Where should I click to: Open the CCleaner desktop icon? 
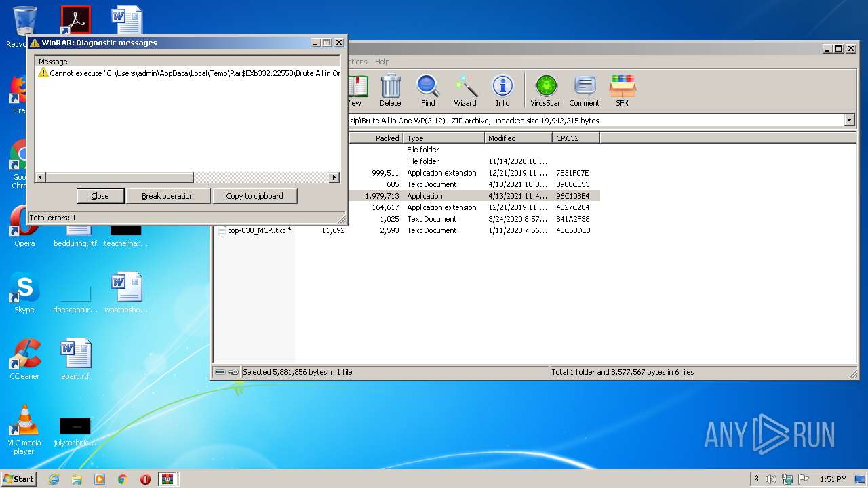pos(24,359)
